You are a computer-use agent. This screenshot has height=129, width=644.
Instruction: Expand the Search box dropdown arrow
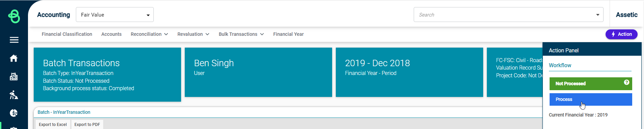597,15
